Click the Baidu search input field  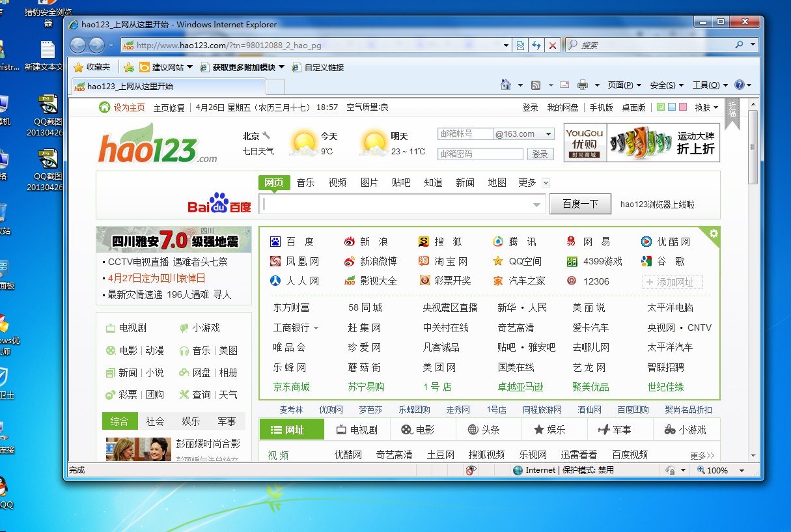pos(397,204)
